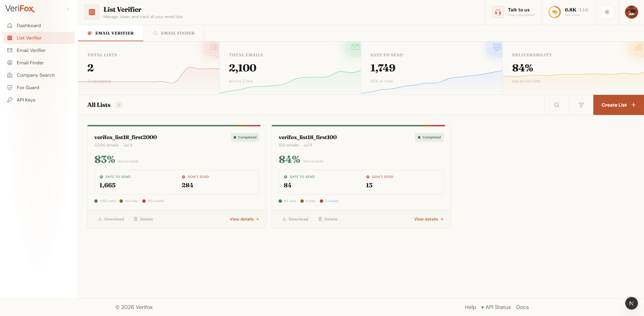Open API Keys page

[x=39, y=100]
